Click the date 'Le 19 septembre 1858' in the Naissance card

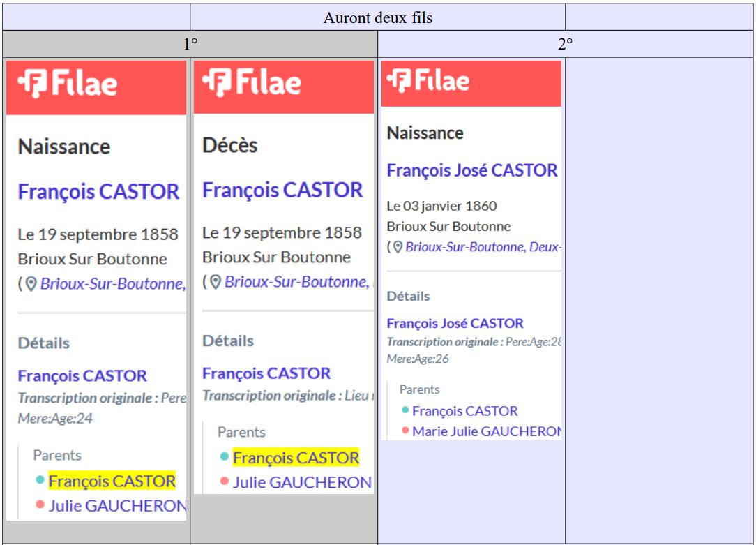(98, 234)
